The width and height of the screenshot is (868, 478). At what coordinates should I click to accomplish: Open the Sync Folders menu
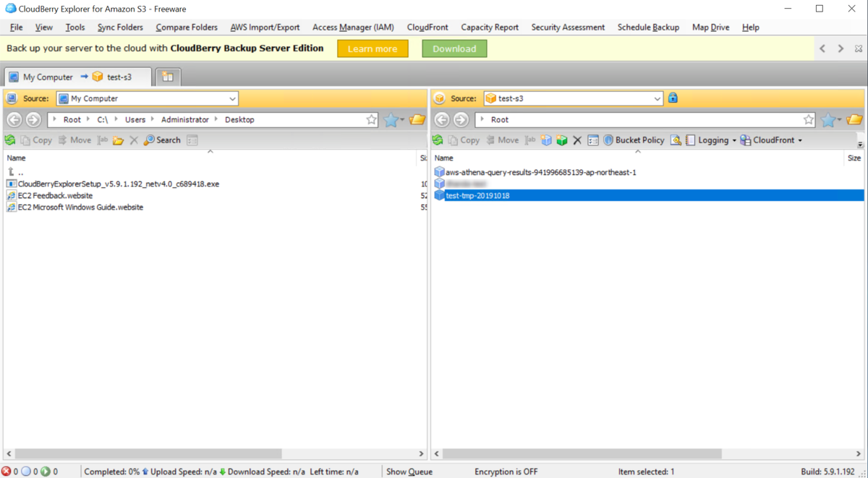click(120, 27)
